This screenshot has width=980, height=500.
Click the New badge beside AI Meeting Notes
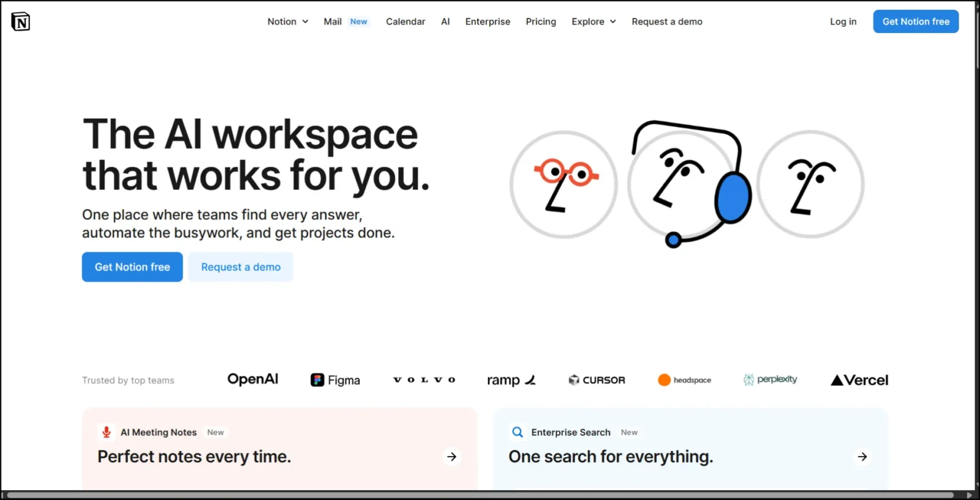(216, 432)
